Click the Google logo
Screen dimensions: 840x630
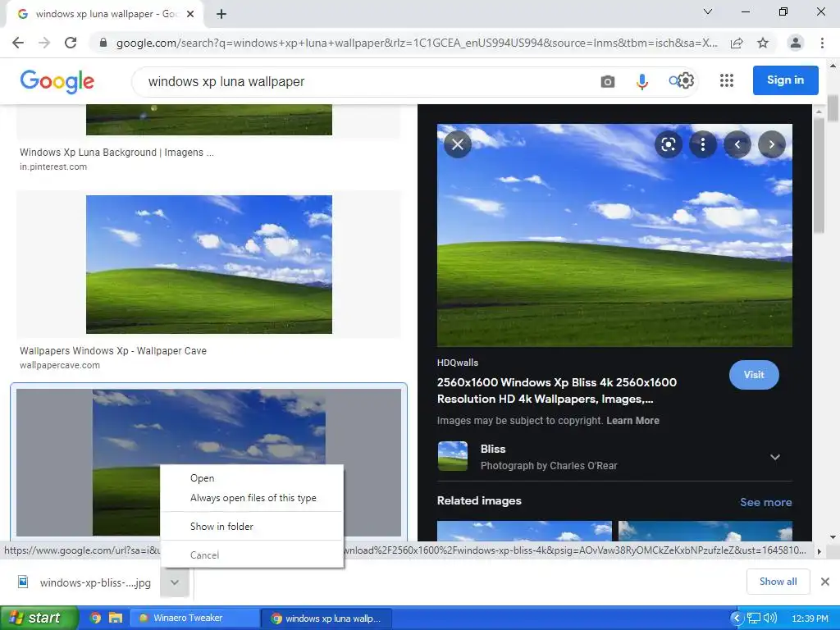[x=57, y=81]
